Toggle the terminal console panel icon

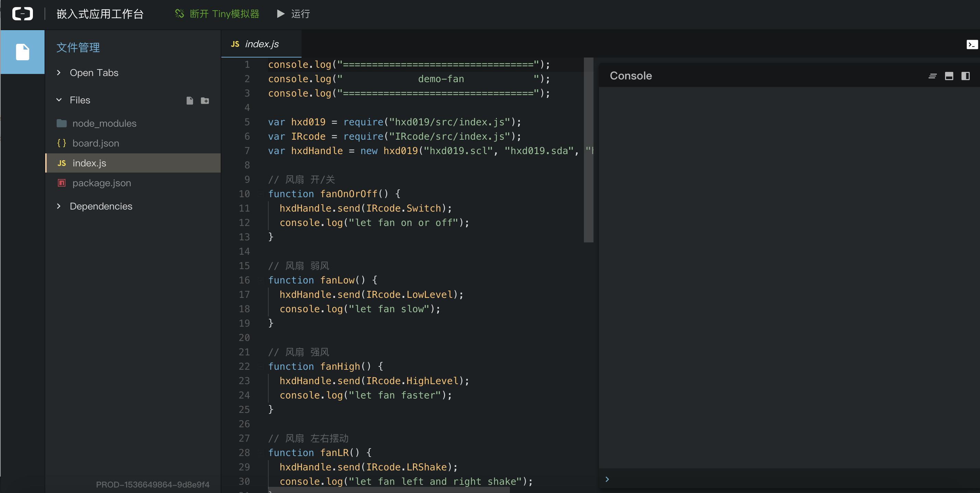click(972, 45)
